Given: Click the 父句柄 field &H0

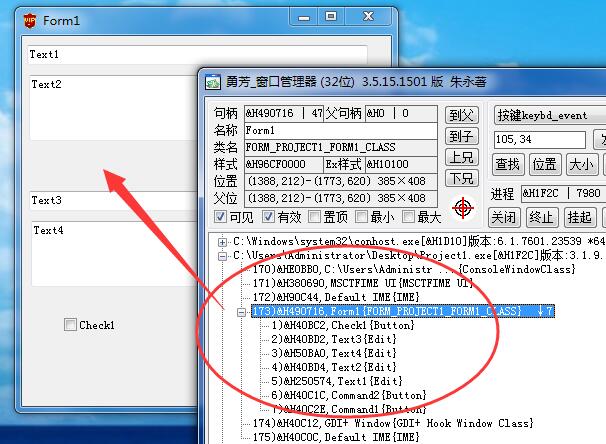Looking at the screenshot, I should (401, 113).
